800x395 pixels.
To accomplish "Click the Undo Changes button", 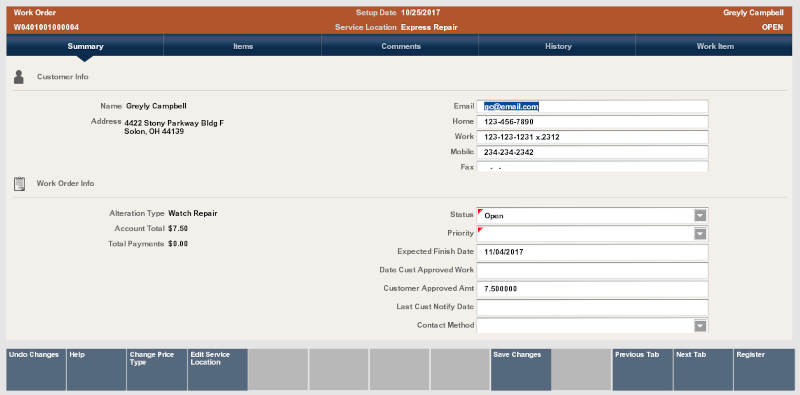I will (x=36, y=369).
